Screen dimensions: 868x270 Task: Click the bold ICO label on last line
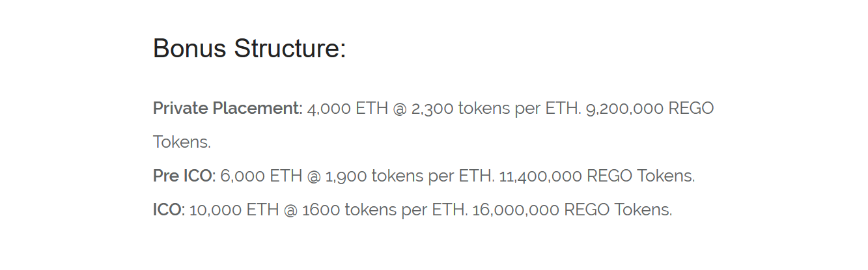click(x=169, y=210)
